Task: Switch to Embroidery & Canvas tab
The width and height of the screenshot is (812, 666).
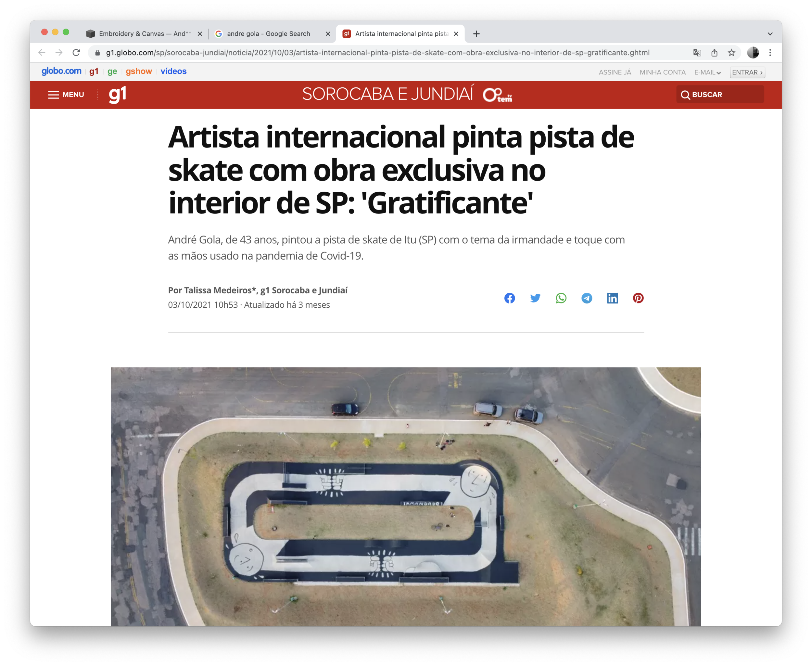Action: pyautogui.click(x=144, y=34)
